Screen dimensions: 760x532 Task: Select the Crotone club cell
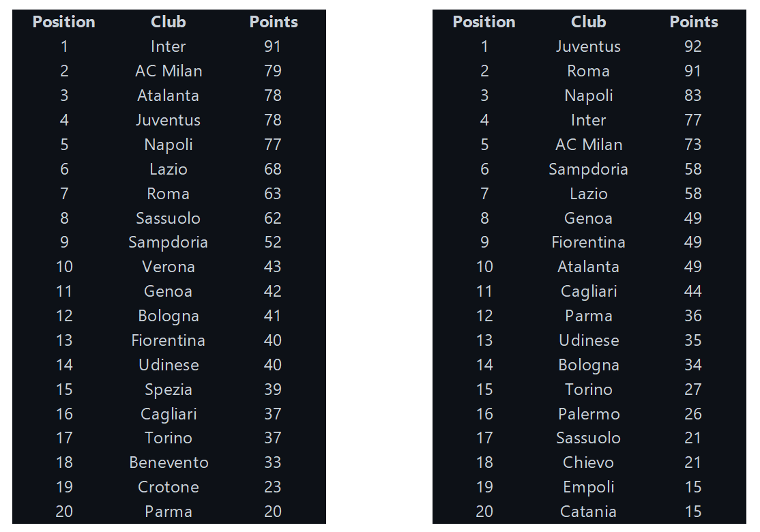[x=169, y=487]
